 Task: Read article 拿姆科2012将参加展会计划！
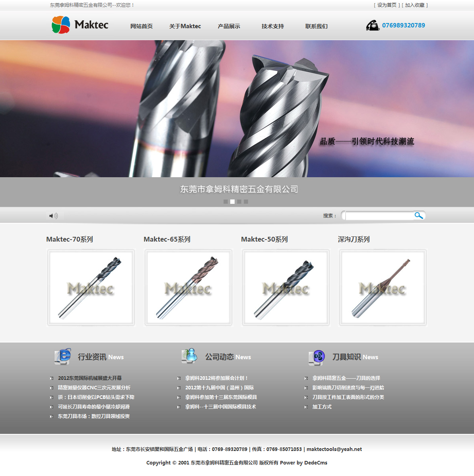(x=217, y=378)
